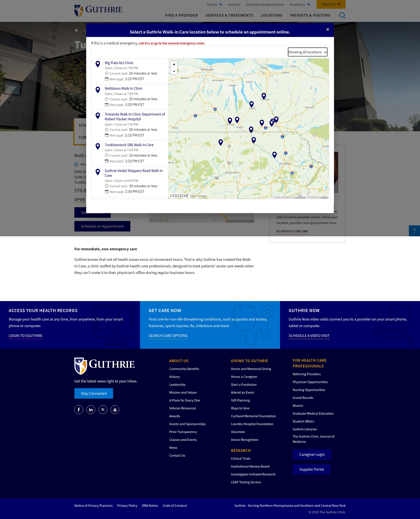Click the Guthrie logo in header
Image resolution: width=420 pixels, height=519 pixels.
[x=98, y=11]
